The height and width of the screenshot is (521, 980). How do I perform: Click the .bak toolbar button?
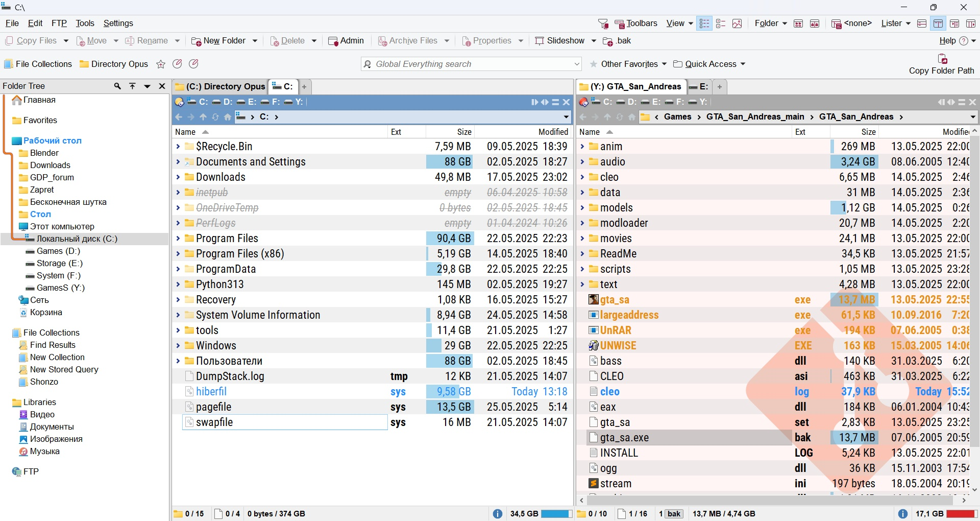pyautogui.click(x=617, y=41)
